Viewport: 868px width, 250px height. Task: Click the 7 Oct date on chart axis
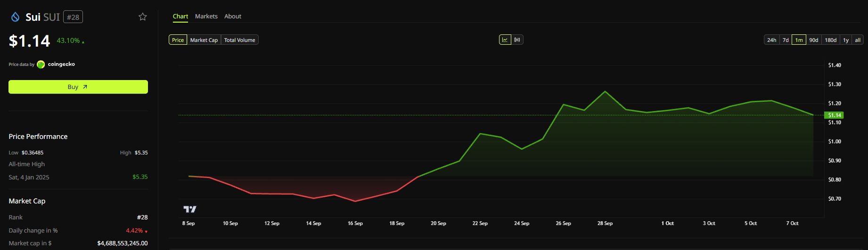point(792,224)
